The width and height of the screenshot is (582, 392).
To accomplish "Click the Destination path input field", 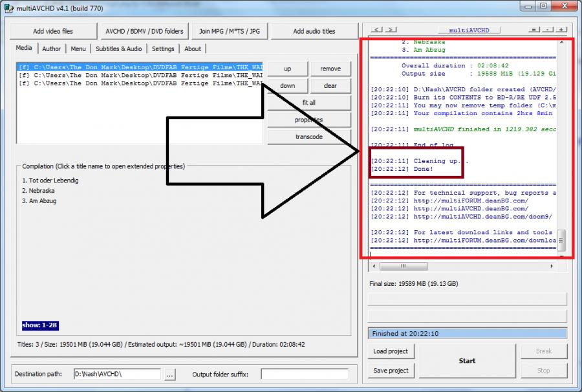I will 117,374.
